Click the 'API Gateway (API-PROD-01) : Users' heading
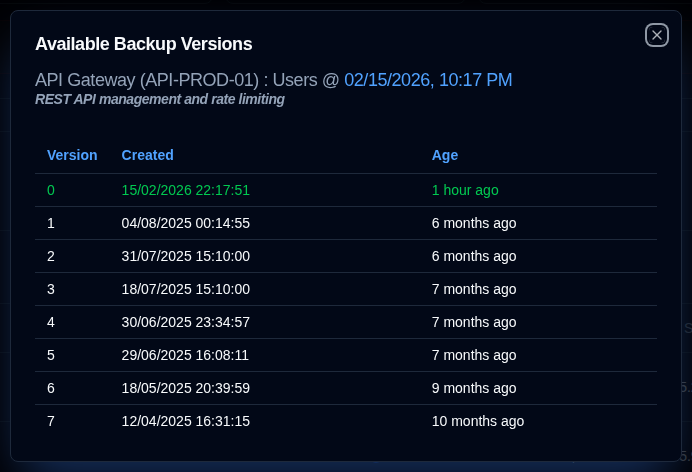Viewport: 692px width, 472px height. pyautogui.click(x=176, y=80)
